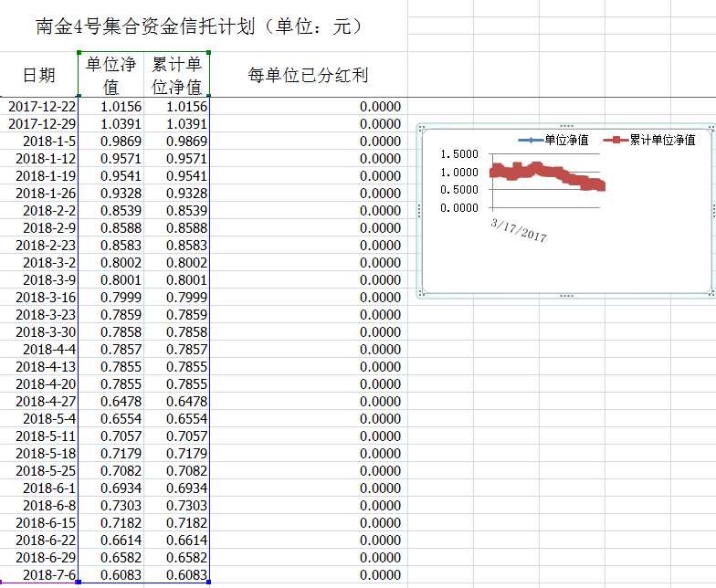Image resolution: width=716 pixels, height=588 pixels.
Task: Select the date cell 2017-12-22
Action: click(x=39, y=106)
